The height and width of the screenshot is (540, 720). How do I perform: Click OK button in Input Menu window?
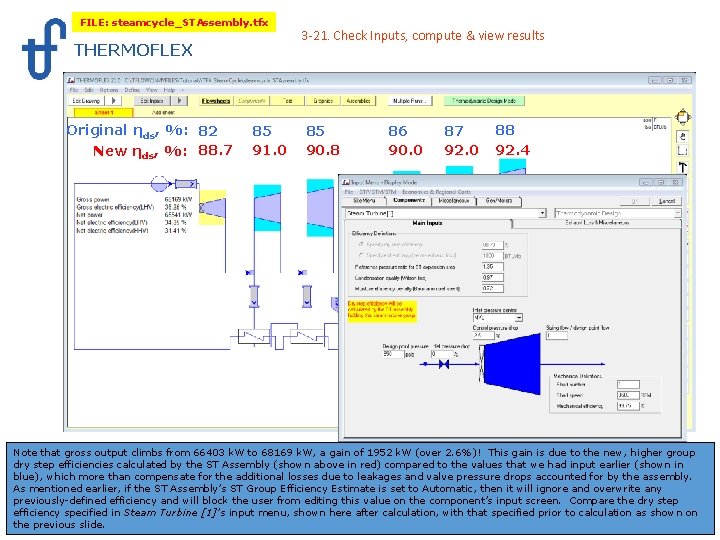635,201
